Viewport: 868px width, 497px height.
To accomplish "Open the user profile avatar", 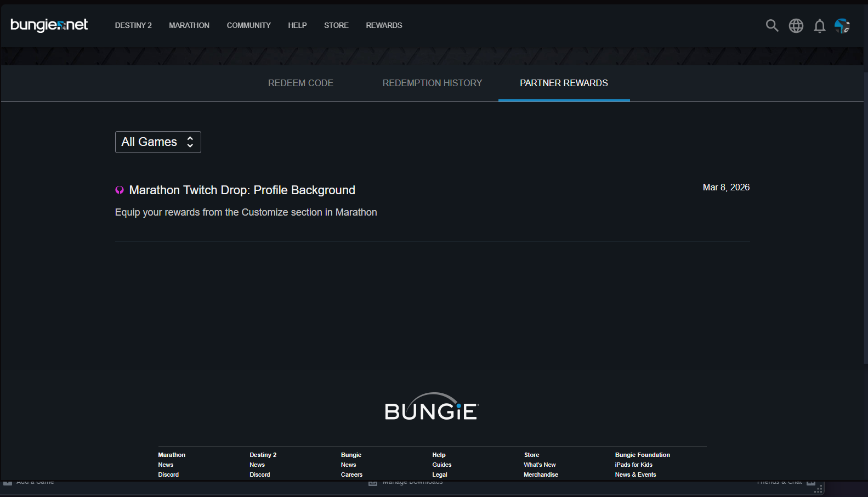I will 842,26.
